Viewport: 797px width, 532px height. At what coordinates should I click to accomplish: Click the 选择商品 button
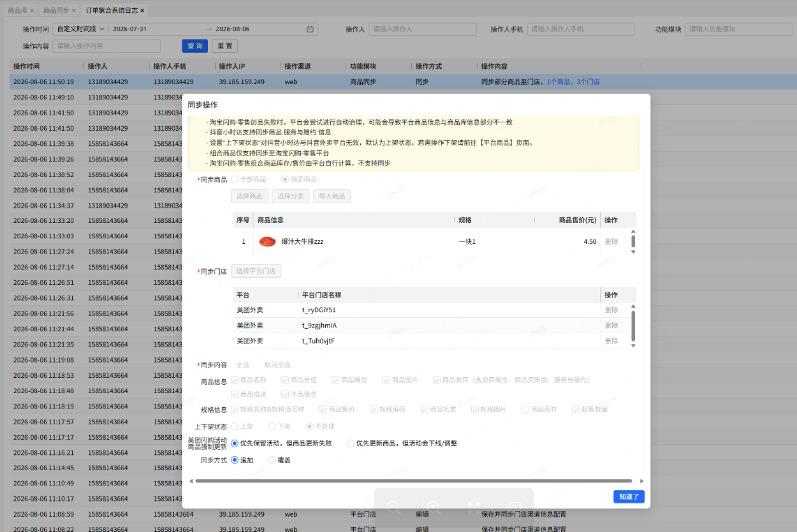(249, 196)
